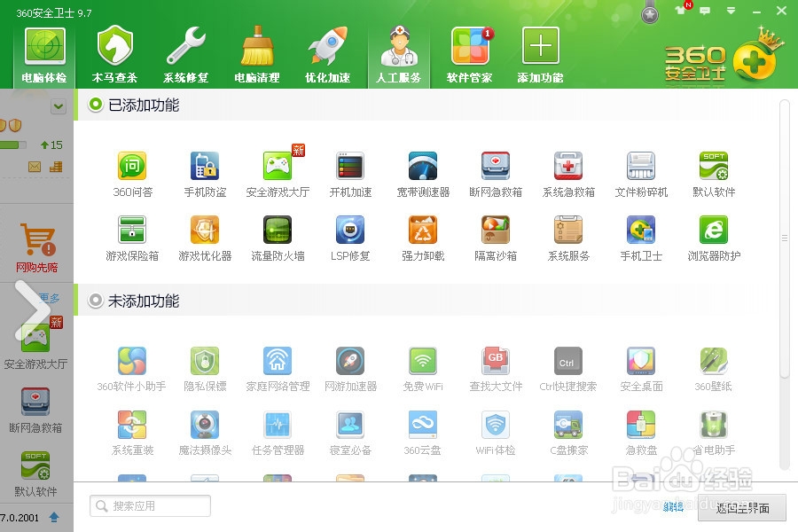This screenshot has height=532, width=798.
Task: Switch to 电脑体检 tab
Action: (45, 56)
